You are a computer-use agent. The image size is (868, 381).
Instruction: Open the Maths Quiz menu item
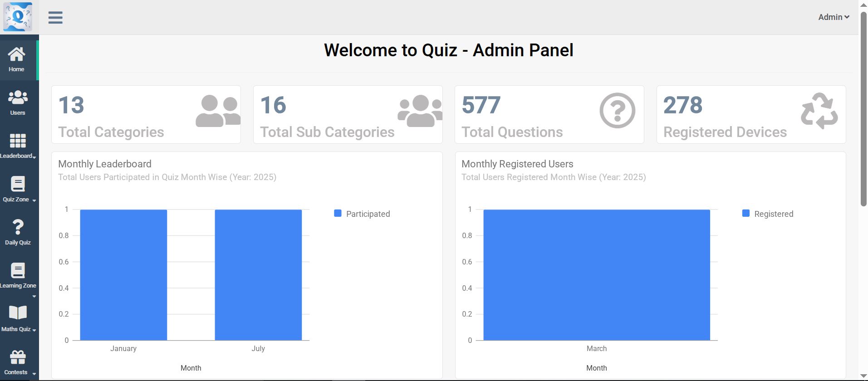click(18, 318)
